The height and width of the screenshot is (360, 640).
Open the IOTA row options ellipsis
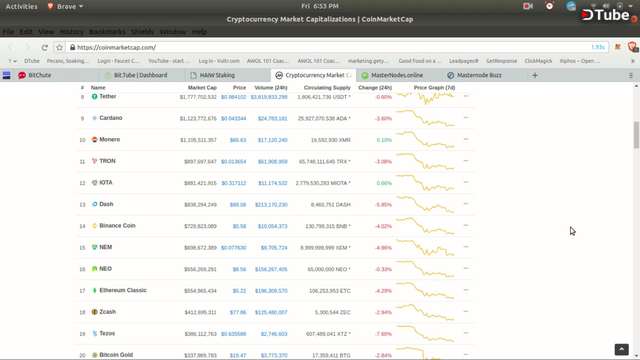pyautogui.click(x=466, y=182)
